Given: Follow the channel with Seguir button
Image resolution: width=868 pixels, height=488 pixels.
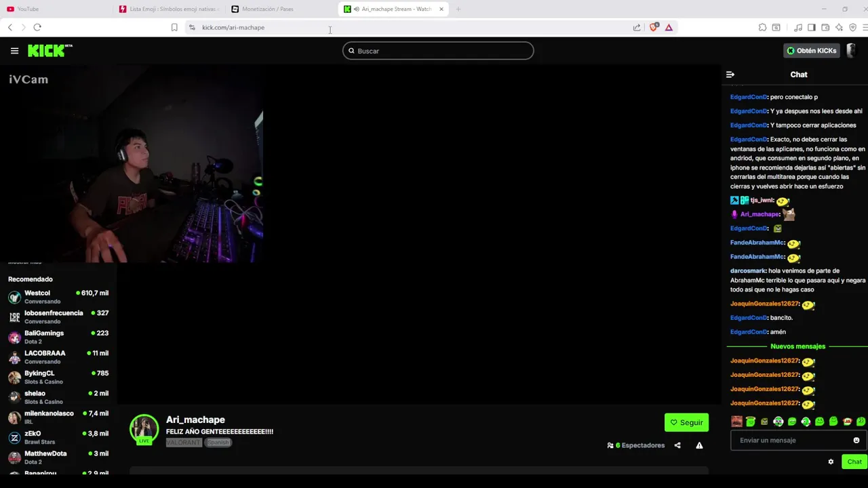Looking at the screenshot, I should tap(686, 422).
